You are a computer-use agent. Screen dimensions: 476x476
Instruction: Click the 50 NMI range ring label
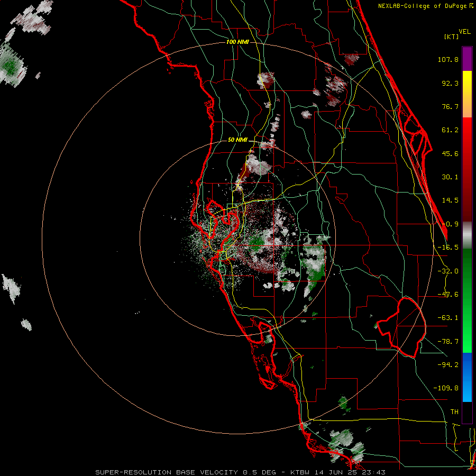237,140
